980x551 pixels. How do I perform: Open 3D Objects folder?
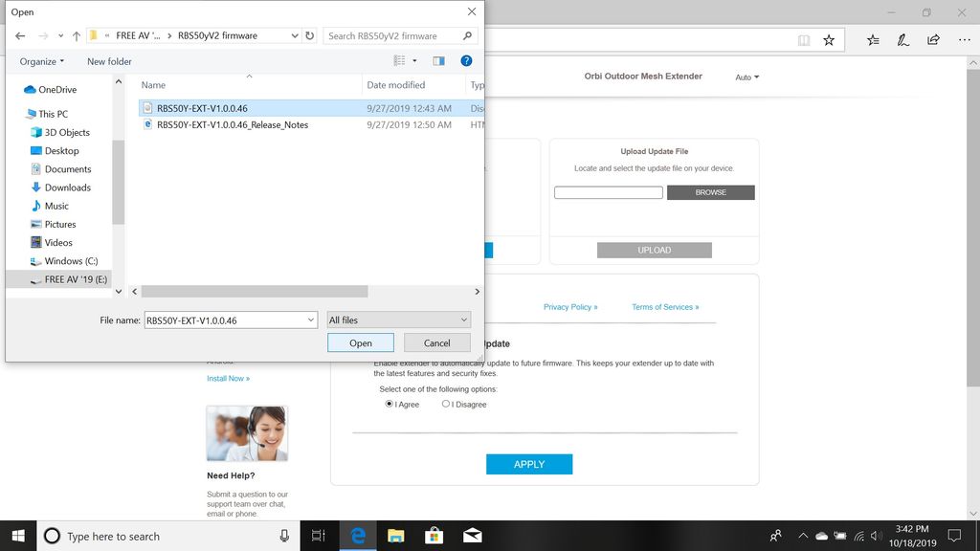(60, 132)
